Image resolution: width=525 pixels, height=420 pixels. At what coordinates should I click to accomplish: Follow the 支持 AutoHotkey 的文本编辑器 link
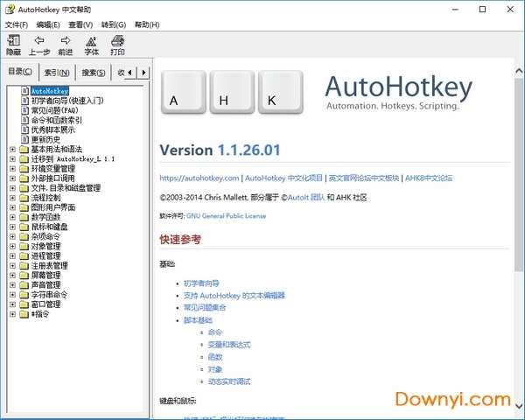tap(234, 296)
